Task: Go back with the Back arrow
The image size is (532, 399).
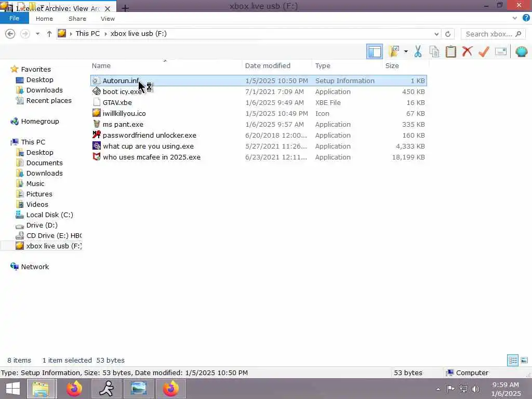Action: point(10,34)
